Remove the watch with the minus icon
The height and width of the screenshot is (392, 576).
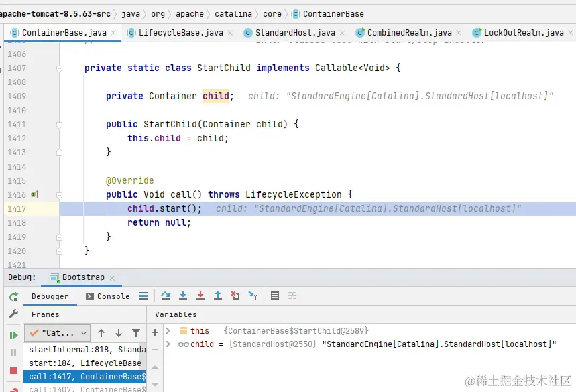[155, 350]
